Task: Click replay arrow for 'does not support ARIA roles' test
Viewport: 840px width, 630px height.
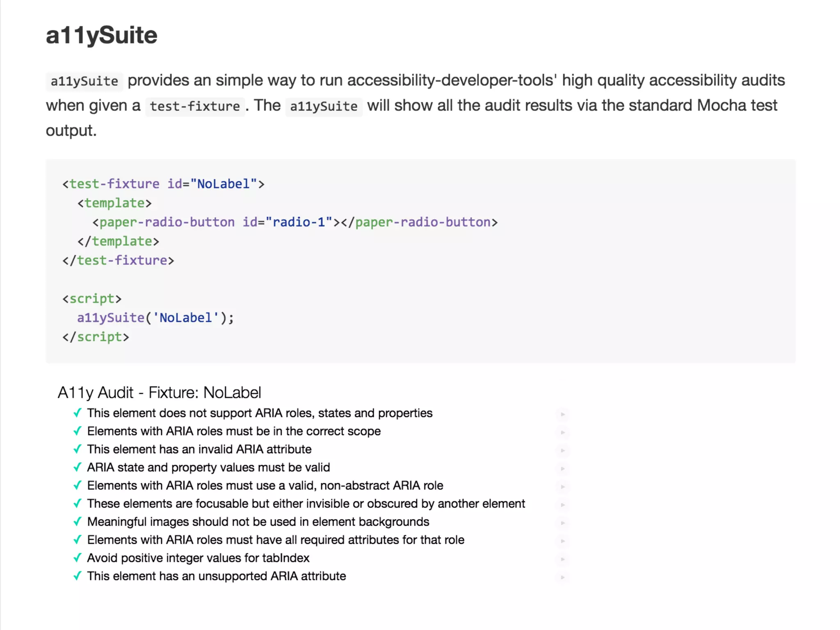Action: pyautogui.click(x=563, y=414)
